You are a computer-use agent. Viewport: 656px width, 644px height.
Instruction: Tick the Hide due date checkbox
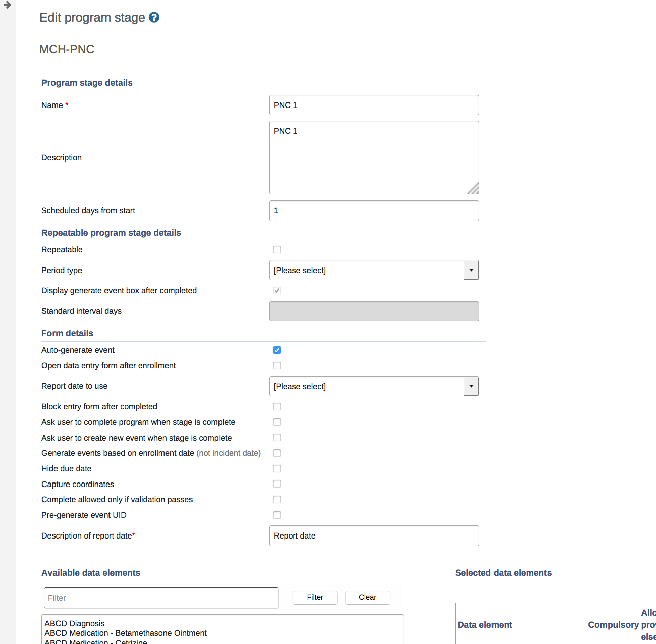[277, 468]
